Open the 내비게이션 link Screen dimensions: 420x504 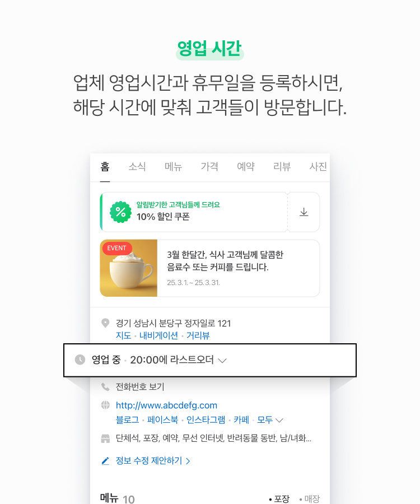click(x=158, y=335)
